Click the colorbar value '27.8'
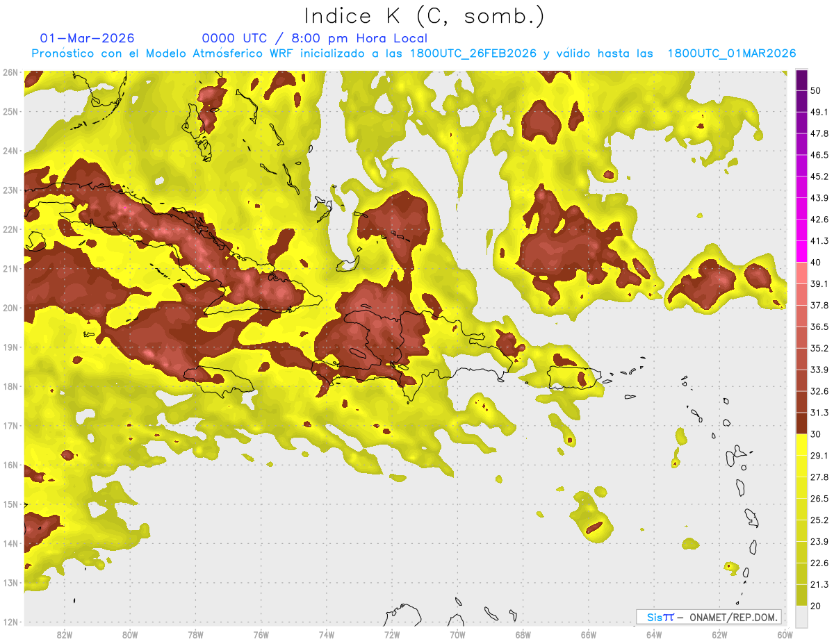The height and width of the screenshot is (644, 834). point(819,477)
